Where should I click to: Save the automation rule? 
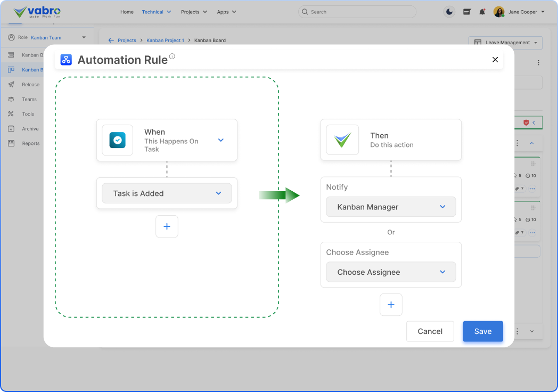pos(482,331)
